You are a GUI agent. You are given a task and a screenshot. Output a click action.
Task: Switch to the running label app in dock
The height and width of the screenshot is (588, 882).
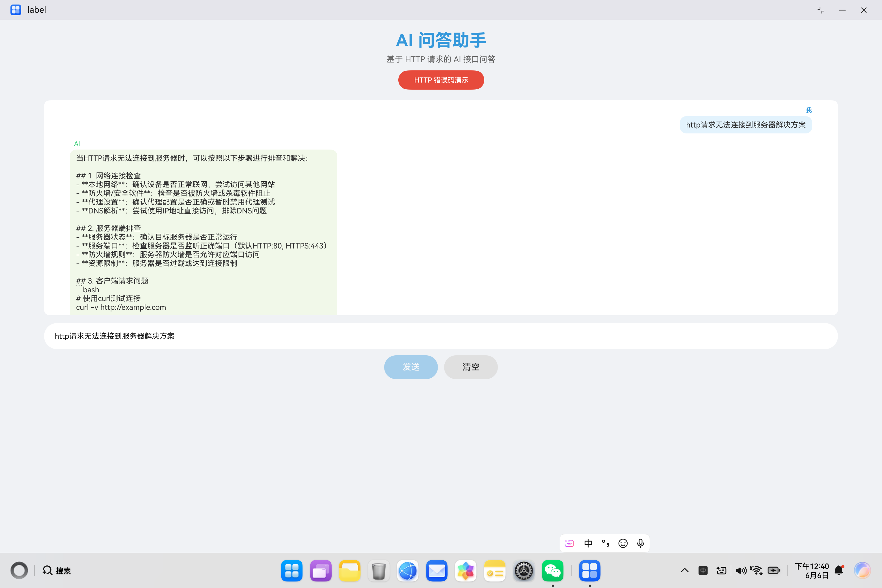click(589, 570)
